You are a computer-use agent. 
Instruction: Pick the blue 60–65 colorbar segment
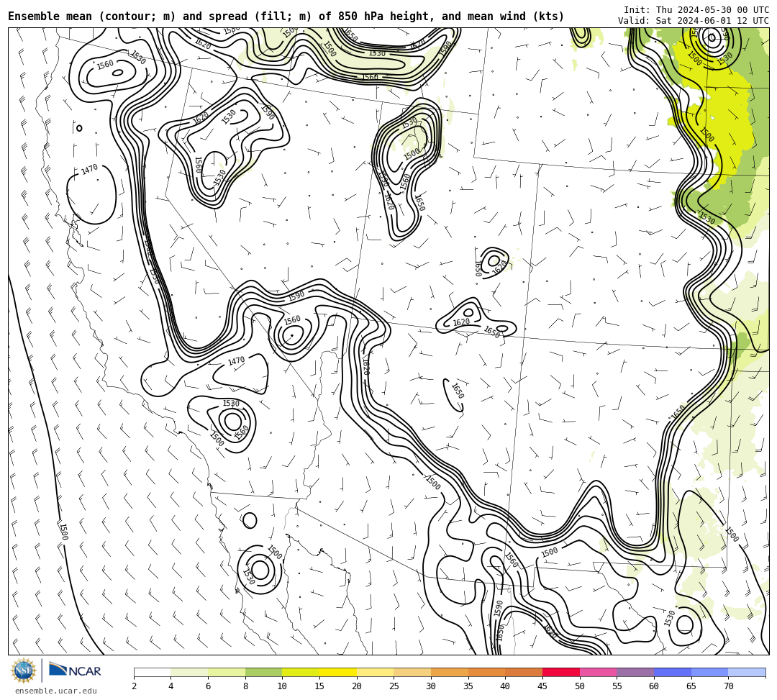point(673,672)
